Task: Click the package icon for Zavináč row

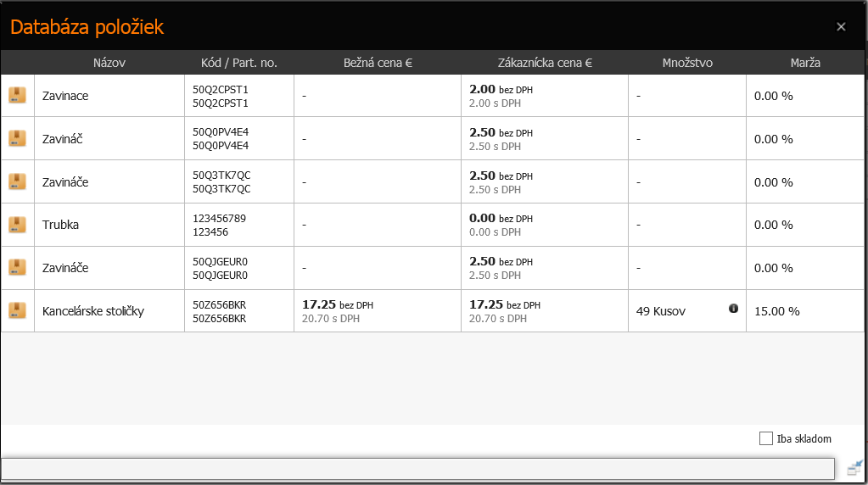Action: point(17,138)
